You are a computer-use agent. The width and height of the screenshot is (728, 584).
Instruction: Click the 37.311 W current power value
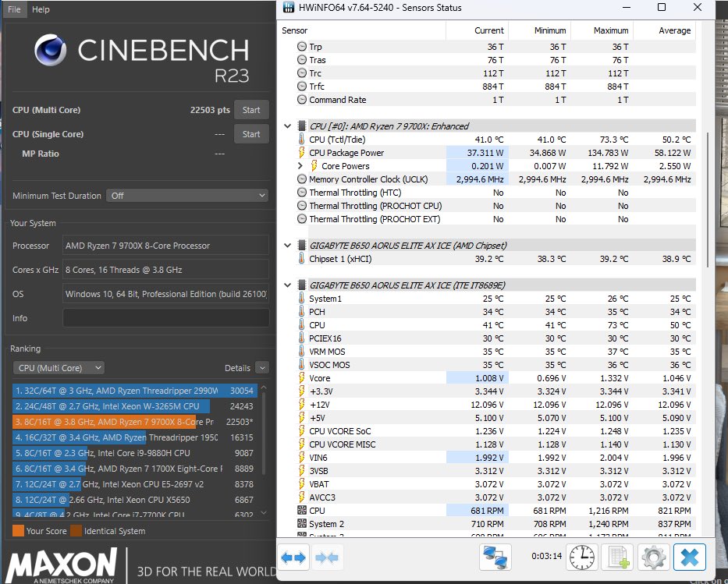click(x=485, y=153)
